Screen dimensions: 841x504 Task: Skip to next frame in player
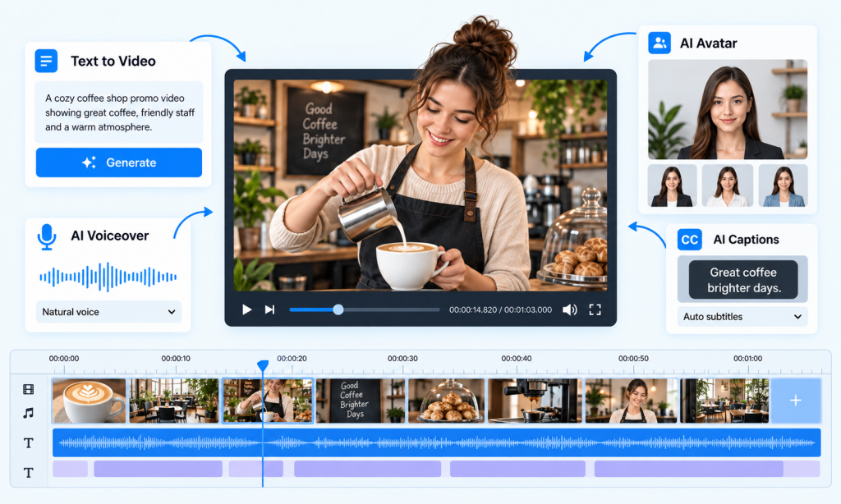(x=269, y=310)
